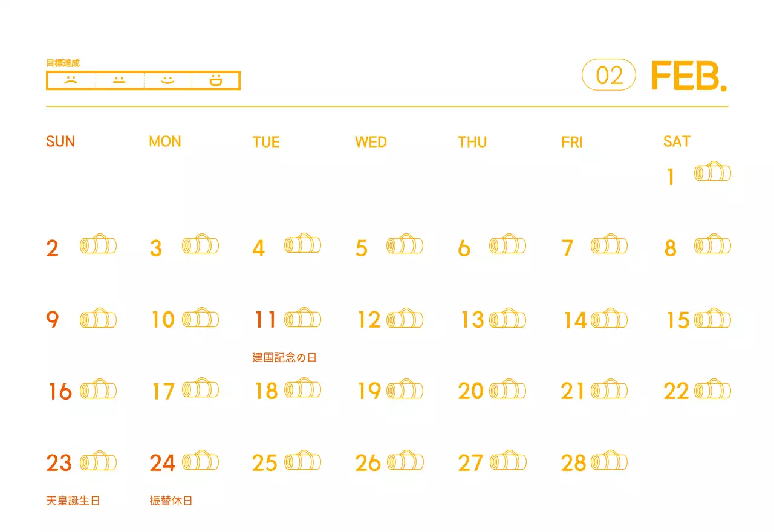
Task: Select the mat icon next to day 23
Action: pos(98,461)
